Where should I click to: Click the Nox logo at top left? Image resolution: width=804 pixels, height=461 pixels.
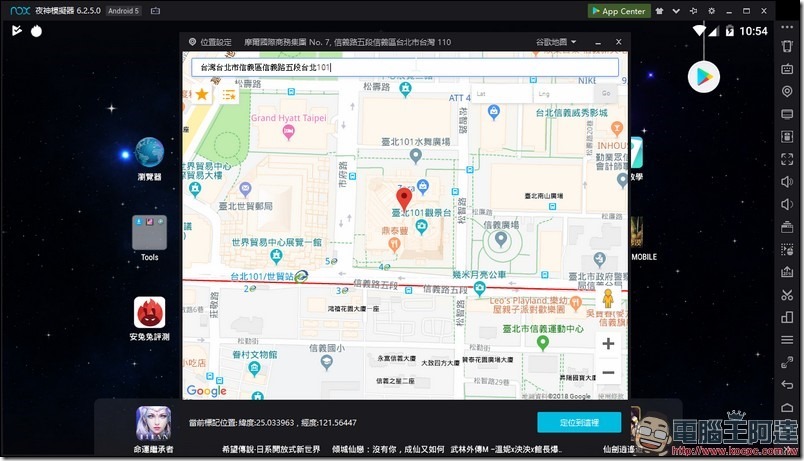tap(21, 11)
